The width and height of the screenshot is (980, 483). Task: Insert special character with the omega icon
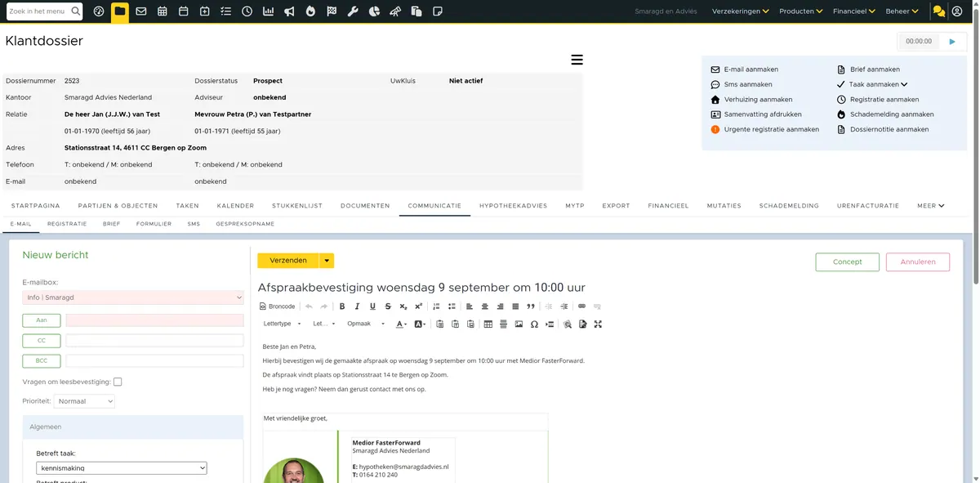[534, 324]
